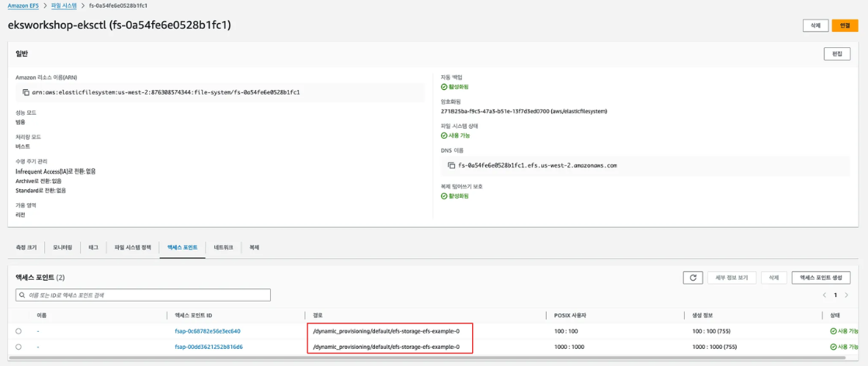Open access point fsap-0c68782e56e3ec640 link
868x366 pixels.
207,331
